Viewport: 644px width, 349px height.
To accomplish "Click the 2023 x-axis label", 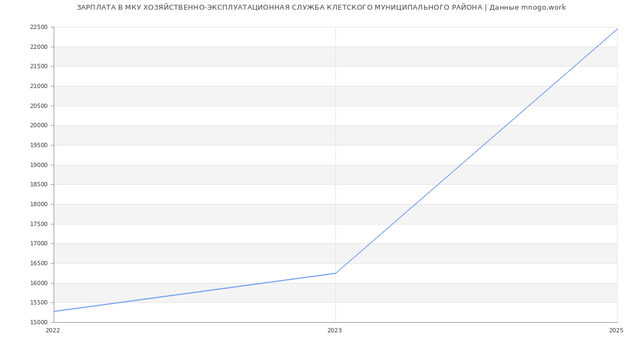I will [x=334, y=331].
